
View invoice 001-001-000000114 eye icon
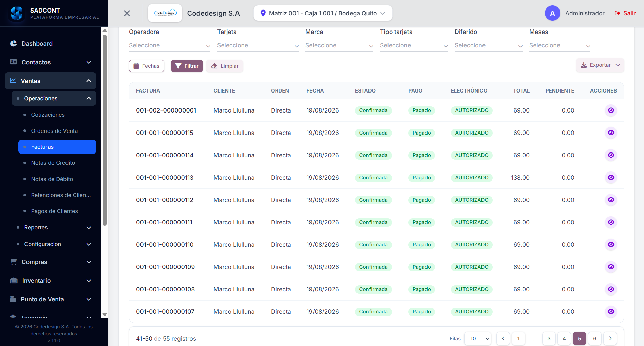pos(611,155)
